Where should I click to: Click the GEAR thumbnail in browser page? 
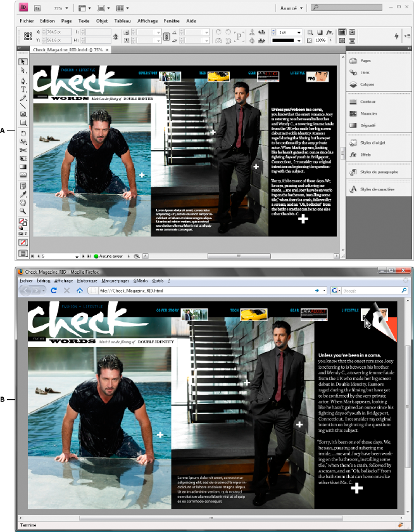[x=314, y=315]
